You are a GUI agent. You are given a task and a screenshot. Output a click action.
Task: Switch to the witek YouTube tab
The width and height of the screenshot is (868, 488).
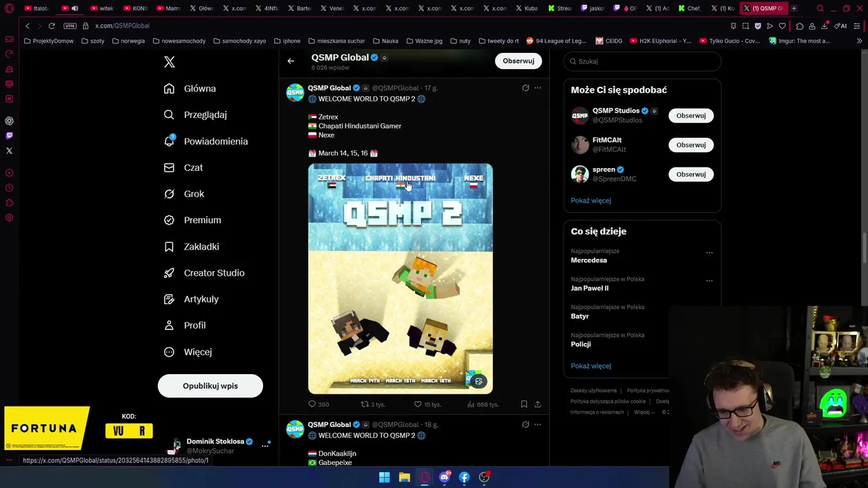102,8
